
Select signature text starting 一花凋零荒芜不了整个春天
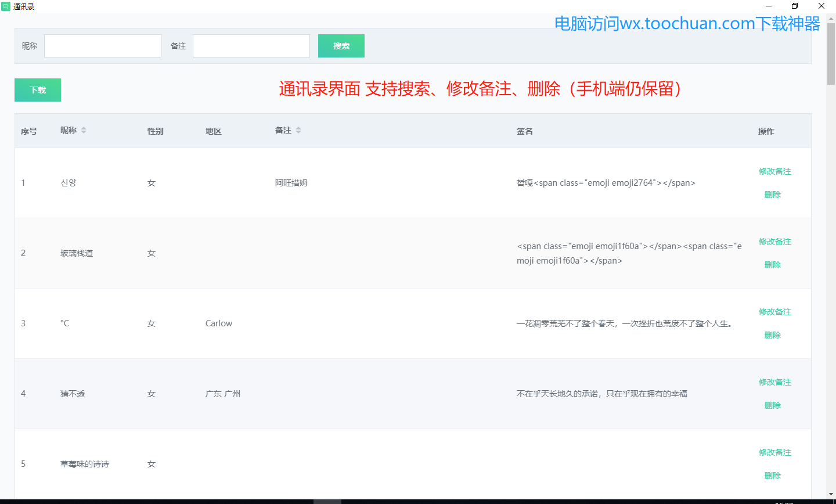[x=626, y=323]
